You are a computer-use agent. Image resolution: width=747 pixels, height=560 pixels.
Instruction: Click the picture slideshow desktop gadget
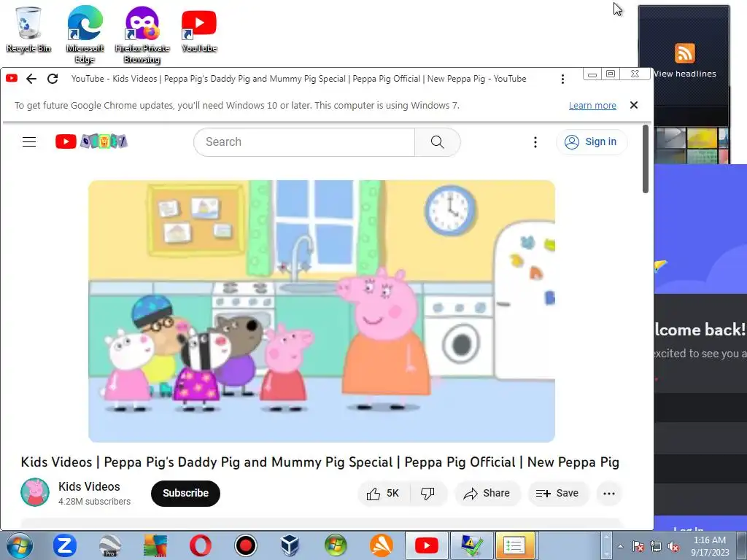click(x=692, y=145)
